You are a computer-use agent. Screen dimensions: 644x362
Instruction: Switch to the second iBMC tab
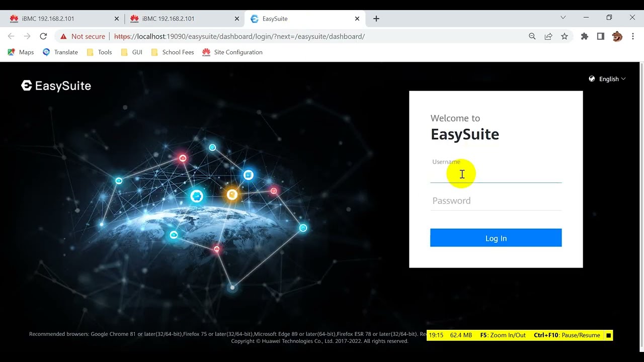pos(185,19)
